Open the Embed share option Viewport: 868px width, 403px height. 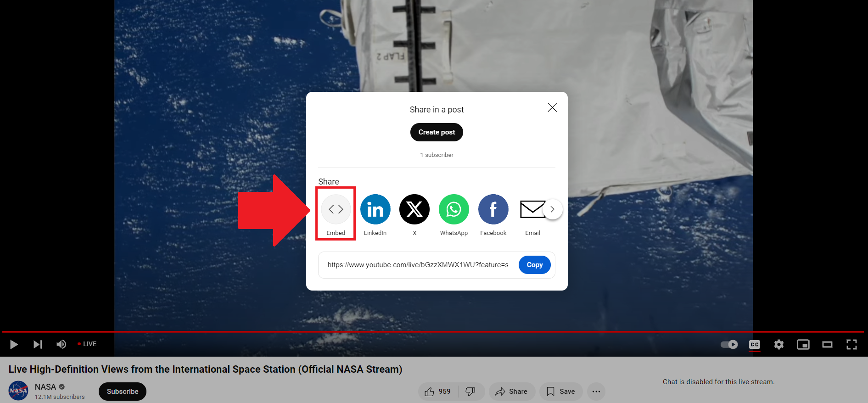[336, 209]
